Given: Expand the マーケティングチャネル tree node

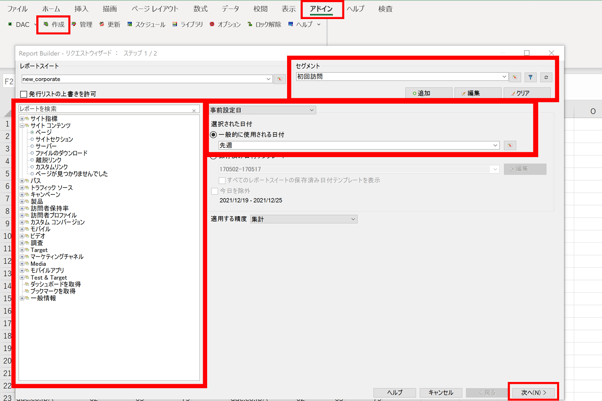Looking at the screenshot, I should [x=22, y=257].
